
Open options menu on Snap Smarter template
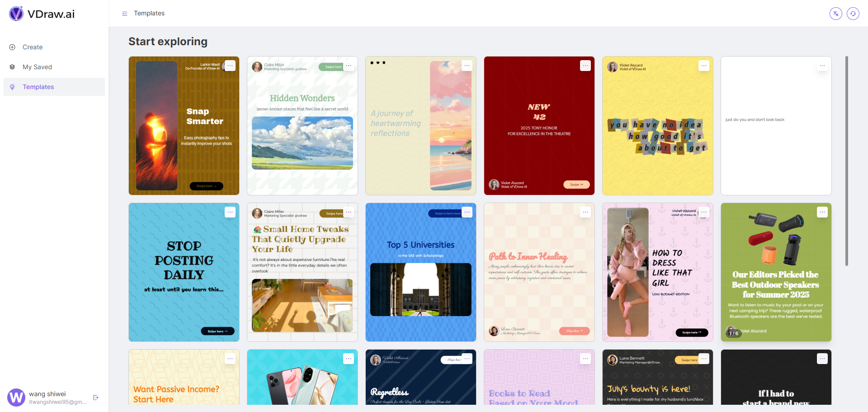(230, 66)
